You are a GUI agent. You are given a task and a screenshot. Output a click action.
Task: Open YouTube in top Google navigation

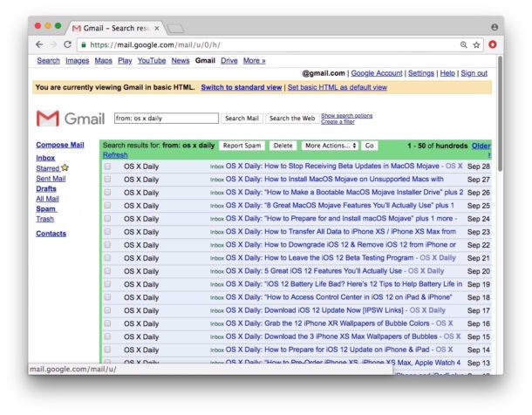point(152,61)
